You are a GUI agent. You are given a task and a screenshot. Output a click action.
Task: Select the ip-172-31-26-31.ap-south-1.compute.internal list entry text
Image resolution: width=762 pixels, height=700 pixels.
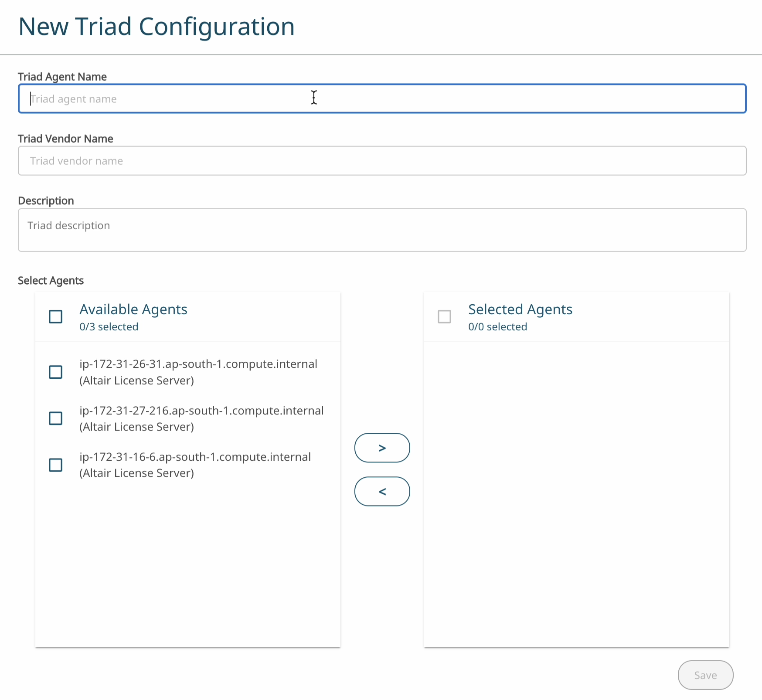198,364
